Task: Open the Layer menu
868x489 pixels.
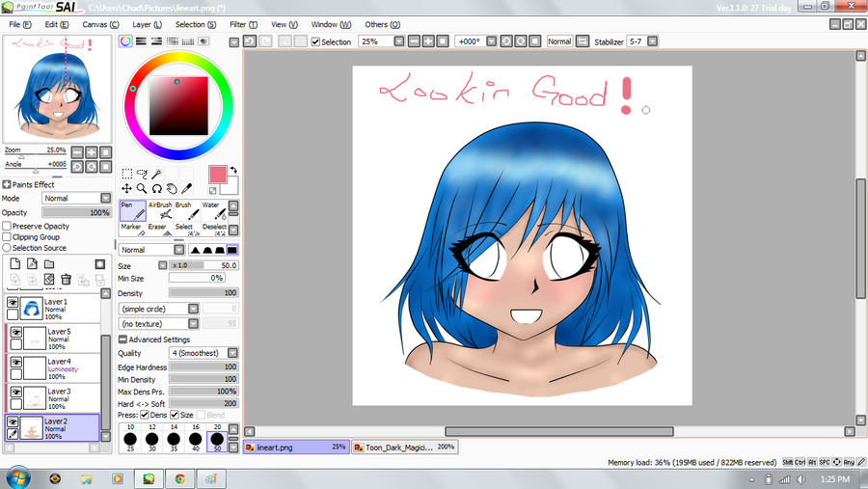Action: tap(147, 24)
